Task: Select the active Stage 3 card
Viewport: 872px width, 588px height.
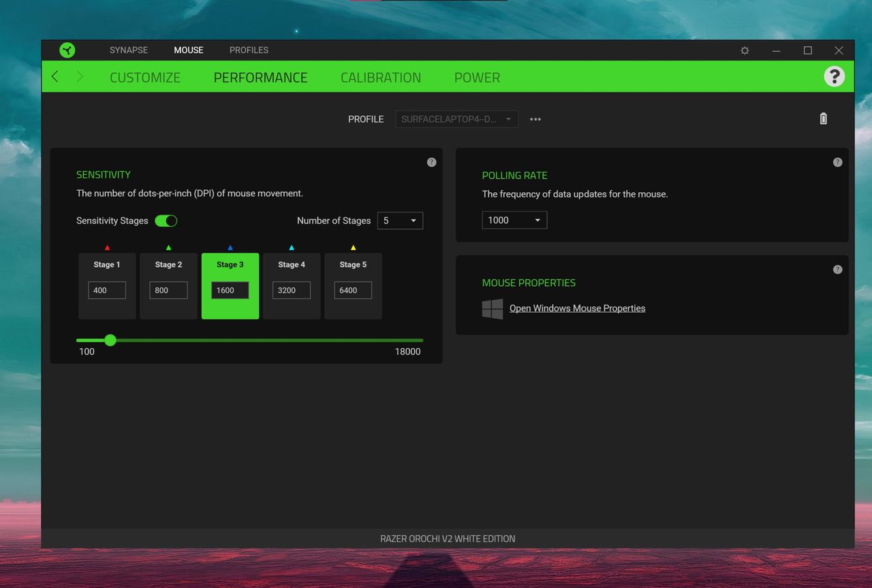Action: (x=230, y=286)
